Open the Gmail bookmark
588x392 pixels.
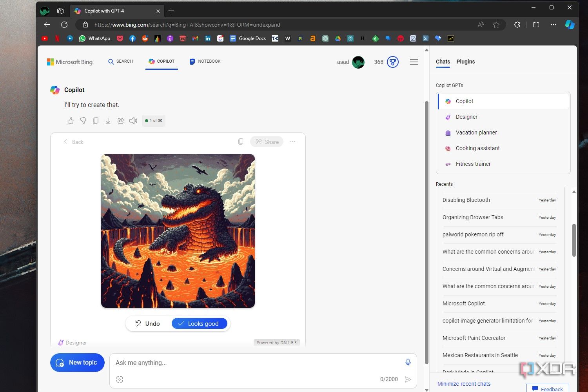(195, 38)
